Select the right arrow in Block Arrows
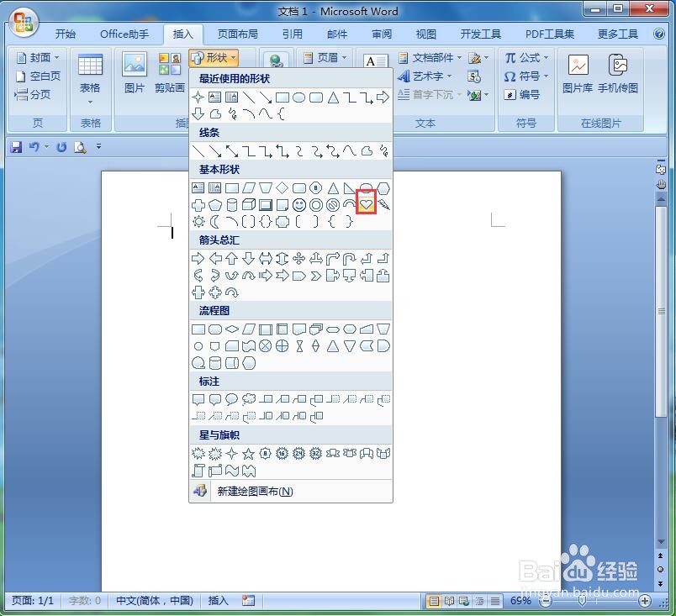This screenshot has height=616, width=676. pyautogui.click(x=198, y=259)
